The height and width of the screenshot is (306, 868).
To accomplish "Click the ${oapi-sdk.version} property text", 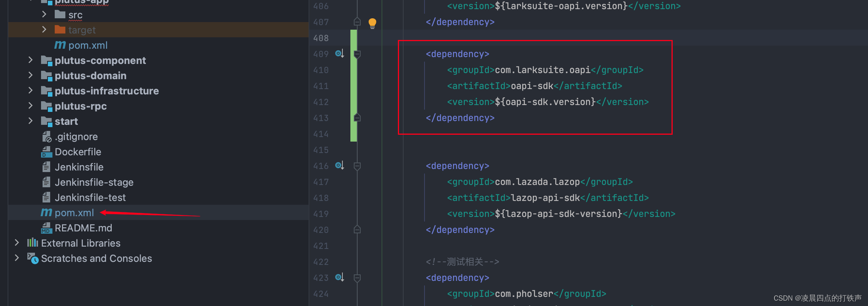I will (545, 102).
